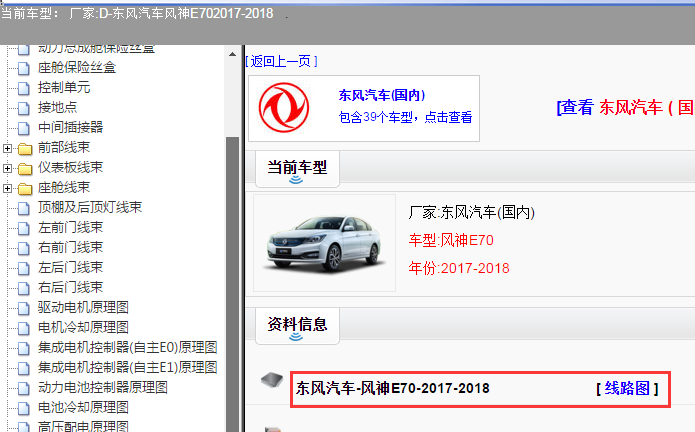Click the folder icon of 座舱线束
The height and width of the screenshot is (432, 695).
tap(25, 188)
